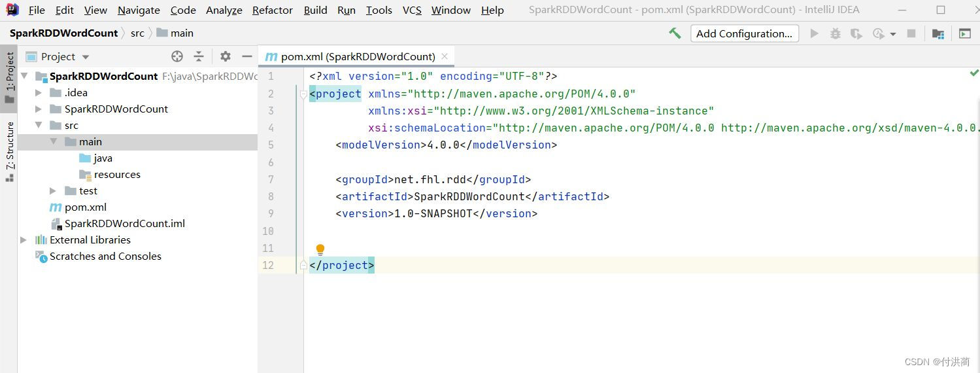This screenshot has height=373, width=980.
Task: Click main in the navigation breadcrumb
Action: pos(175,33)
